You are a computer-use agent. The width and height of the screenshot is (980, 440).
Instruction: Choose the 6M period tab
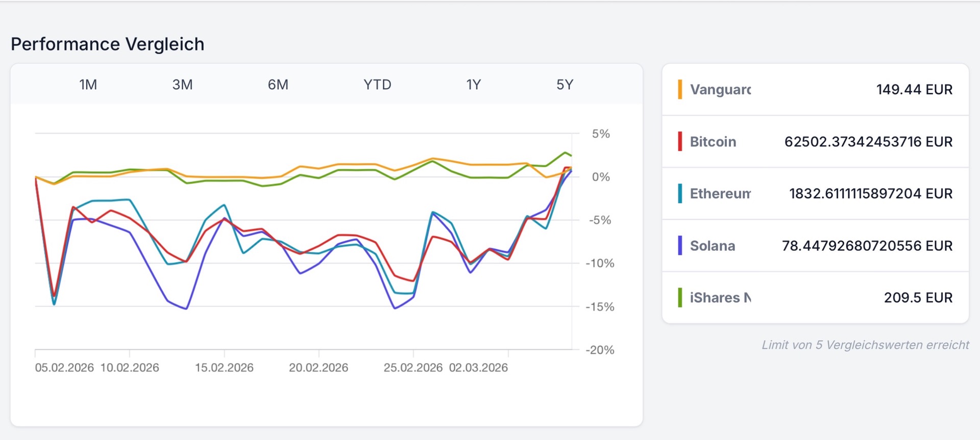pyautogui.click(x=278, y=85)
